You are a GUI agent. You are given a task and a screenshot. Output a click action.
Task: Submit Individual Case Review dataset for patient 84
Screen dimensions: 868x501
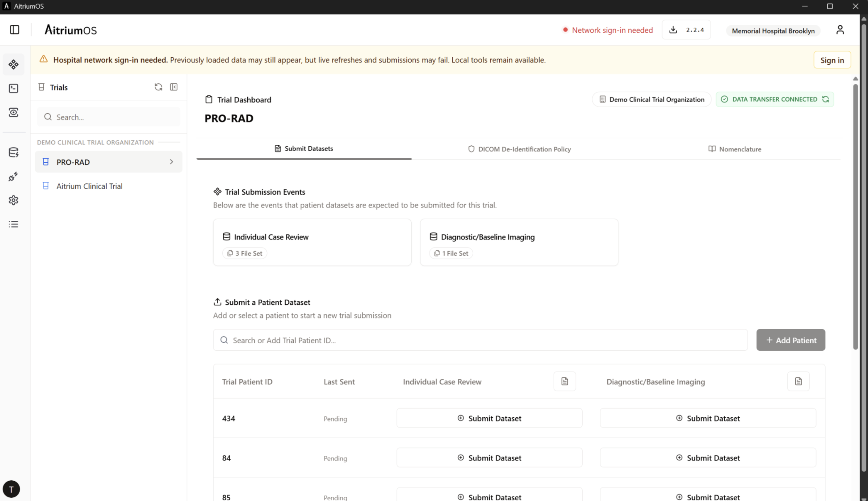(x=489, y=458)
